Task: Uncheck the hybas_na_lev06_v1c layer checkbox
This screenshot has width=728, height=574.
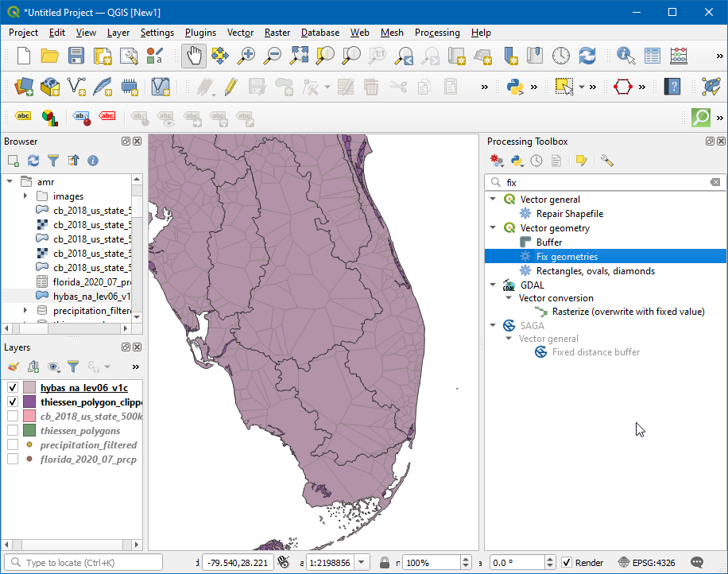Action: [13, 388]
